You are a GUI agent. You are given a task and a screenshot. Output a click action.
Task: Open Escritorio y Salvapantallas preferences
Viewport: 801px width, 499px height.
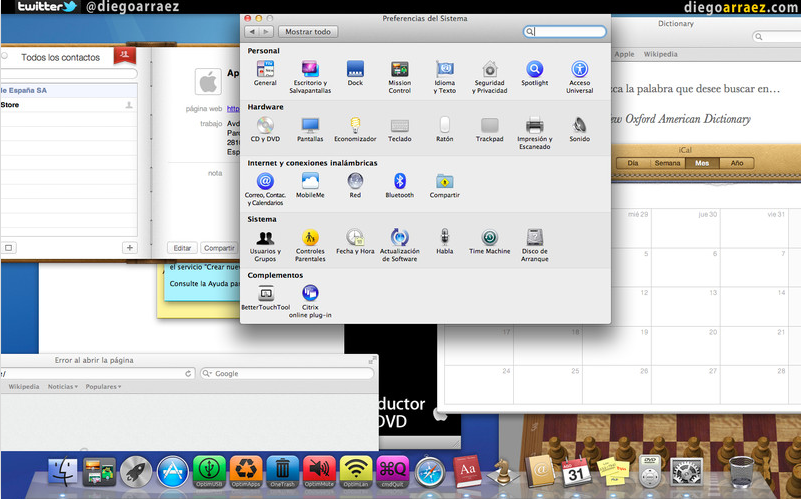pyautogui.click(x=310, y=77)
